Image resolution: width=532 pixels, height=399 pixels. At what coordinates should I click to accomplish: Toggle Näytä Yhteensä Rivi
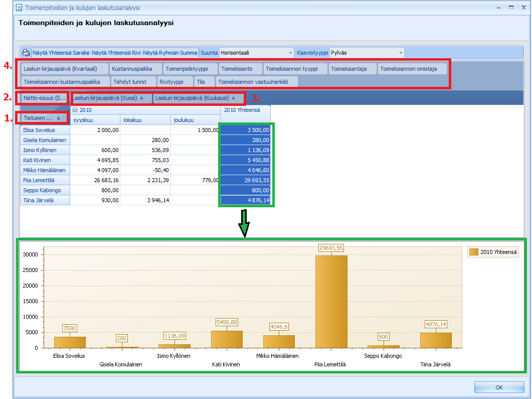(116, 53)
